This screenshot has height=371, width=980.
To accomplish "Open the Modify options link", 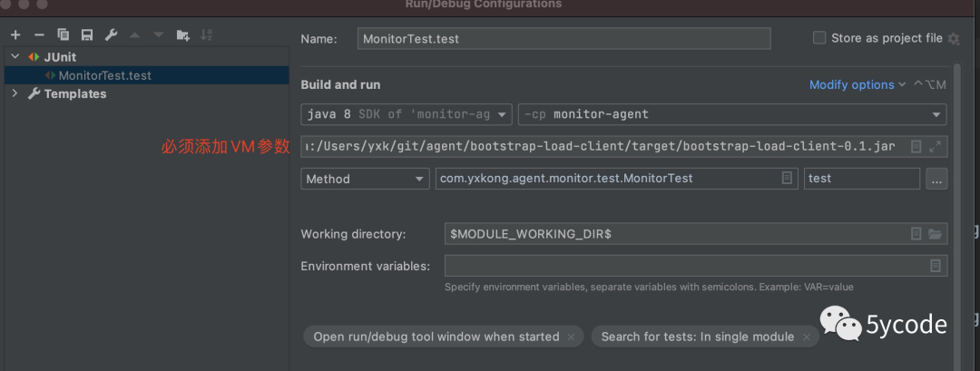I will pyautogui.click(x=857, y=84).
